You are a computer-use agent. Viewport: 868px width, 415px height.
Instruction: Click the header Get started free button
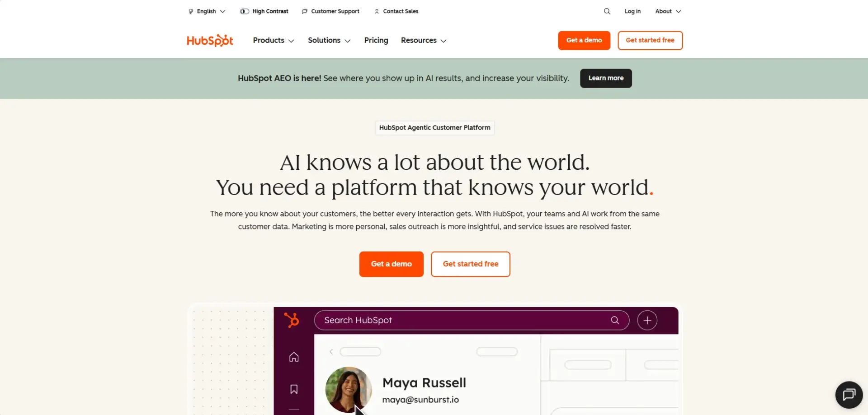[650, 40]
